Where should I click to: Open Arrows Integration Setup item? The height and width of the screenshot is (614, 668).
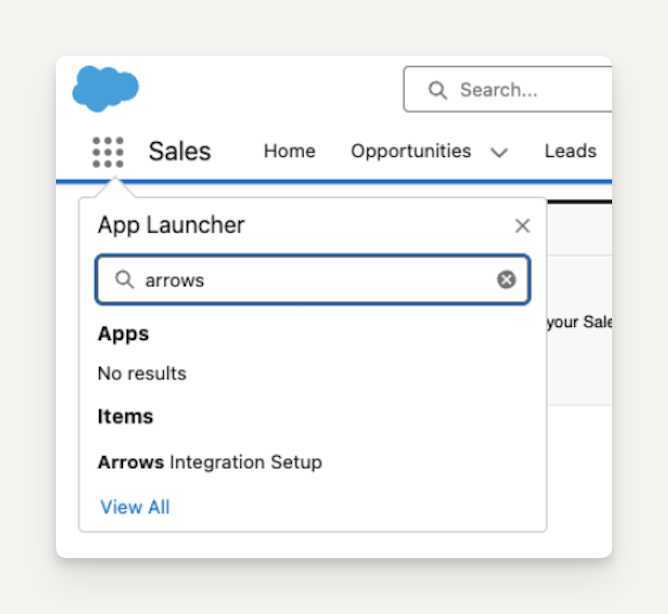coord(210,462)
